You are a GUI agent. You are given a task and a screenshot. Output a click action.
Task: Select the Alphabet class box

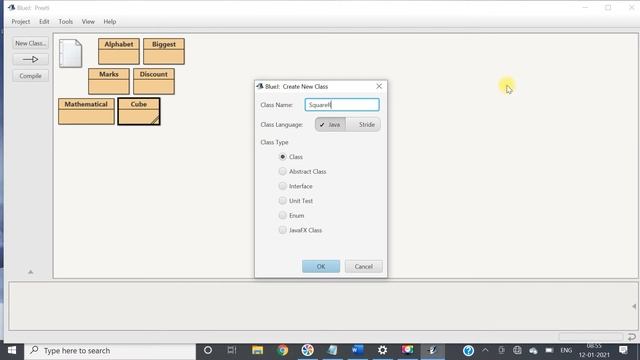click(119, 51)
